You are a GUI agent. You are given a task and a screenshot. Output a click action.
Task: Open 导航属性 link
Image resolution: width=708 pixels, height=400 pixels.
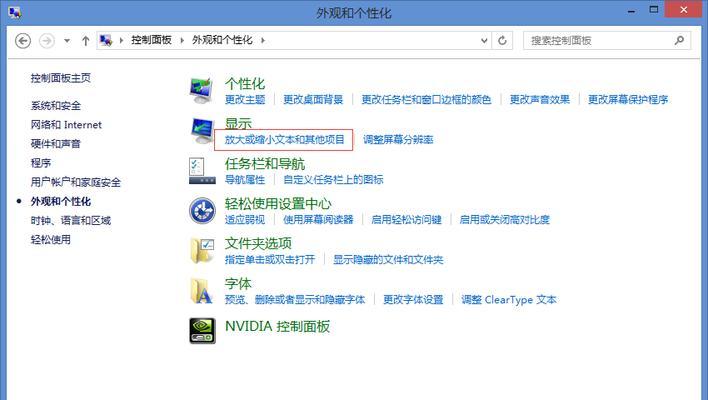[245, 180]
